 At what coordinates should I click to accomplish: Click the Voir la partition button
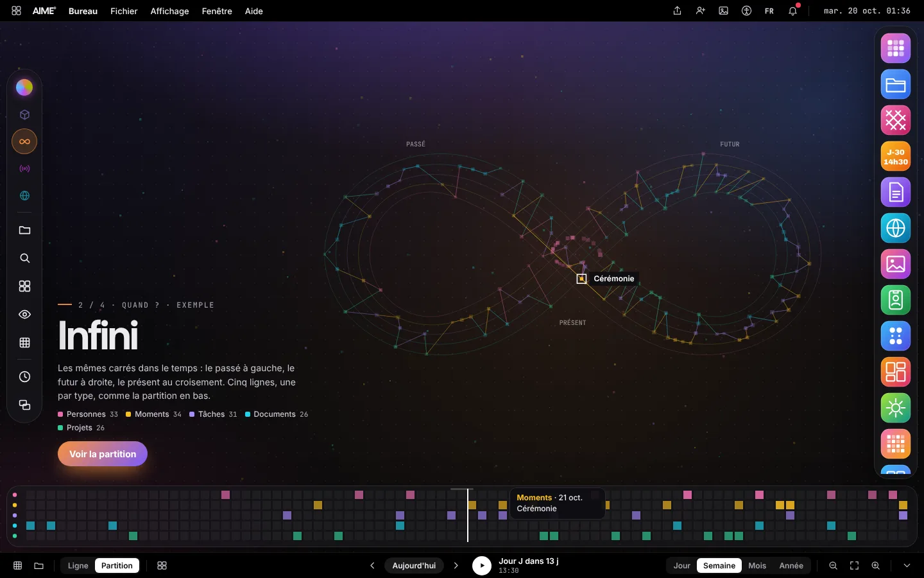point(103,454)
